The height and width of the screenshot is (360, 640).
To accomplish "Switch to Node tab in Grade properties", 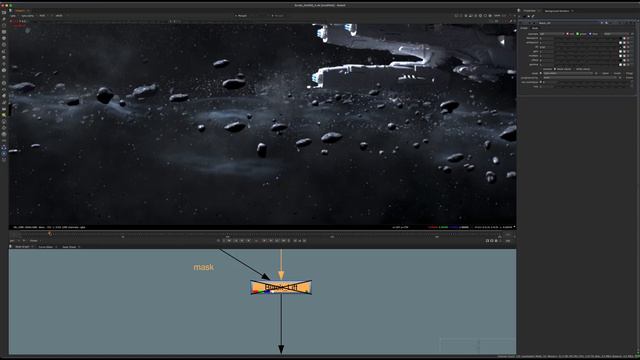I will pos(535,28).
